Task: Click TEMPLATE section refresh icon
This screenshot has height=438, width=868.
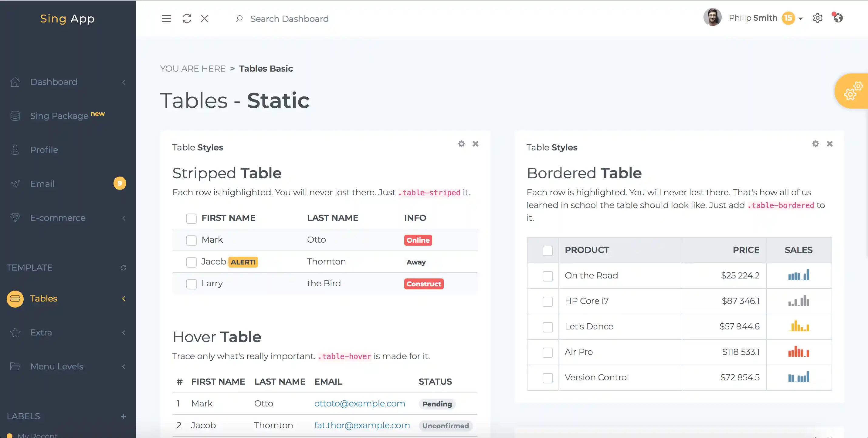Action: pyautogui.click(x=123, y=268)
